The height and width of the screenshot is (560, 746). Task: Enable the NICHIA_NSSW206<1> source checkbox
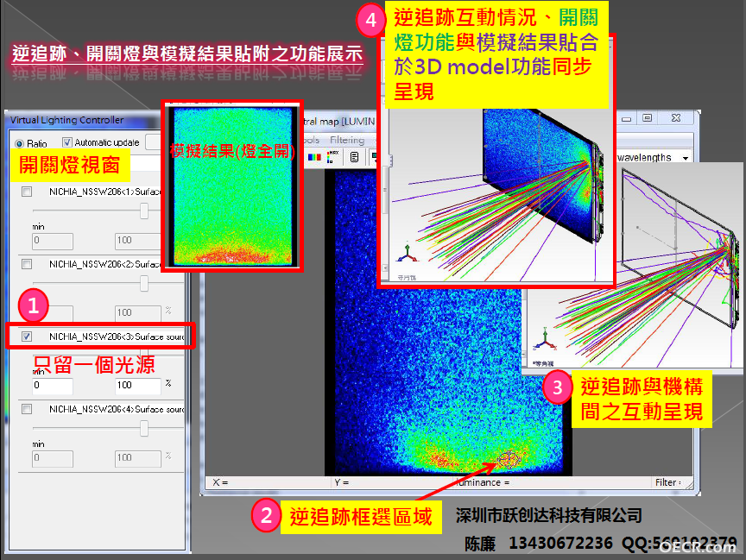pyautogui.click(x=27, y=192)
